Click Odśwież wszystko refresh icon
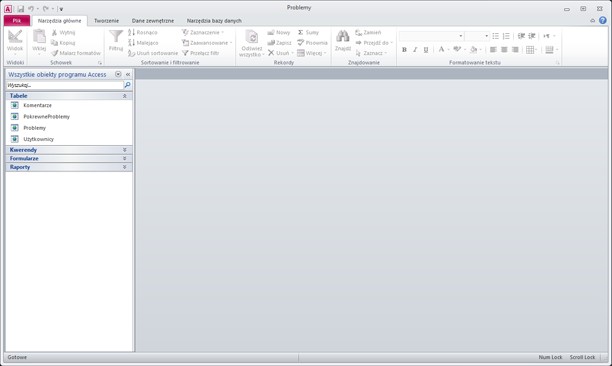The height and width of the screenshot is (366, 612). coord(252,37)
